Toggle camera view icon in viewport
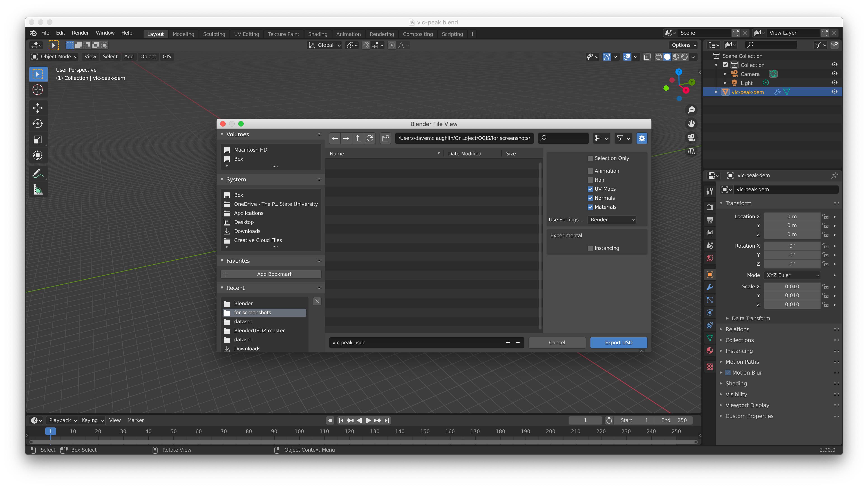The height and width of the screenshot is (488, 868). (691, 137)
